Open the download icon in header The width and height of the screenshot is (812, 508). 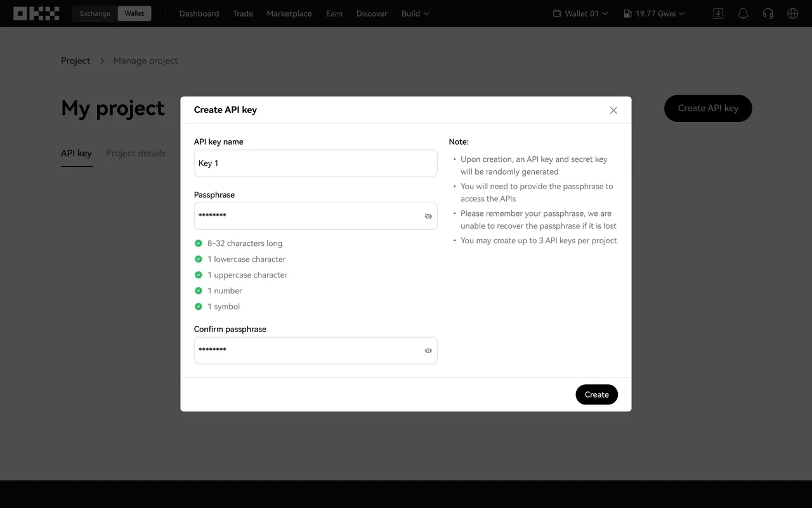718,13
